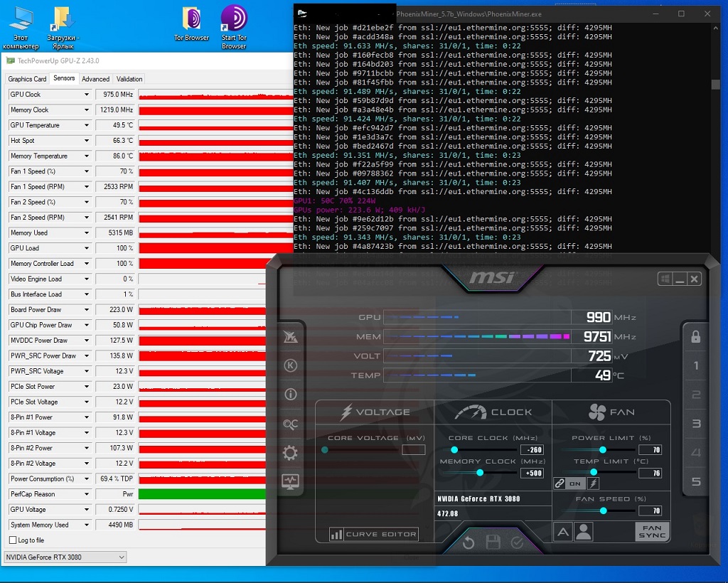Image resolution: width=728 pixels, height=583 pixels.
Task: Select Afterburner profile slot 4
Action: click(695, 452)
